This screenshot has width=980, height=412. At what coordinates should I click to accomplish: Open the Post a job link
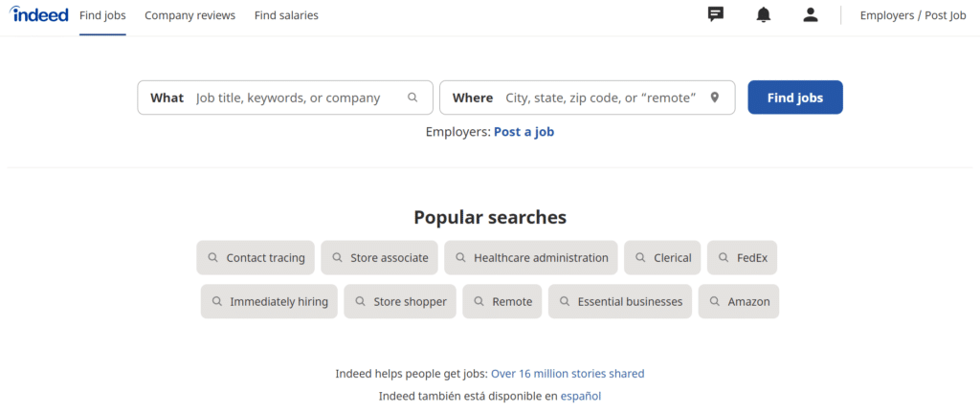[x=523, y=132]
